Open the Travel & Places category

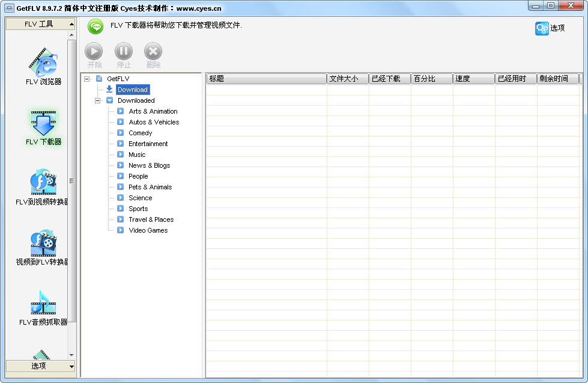pos(151,219)
